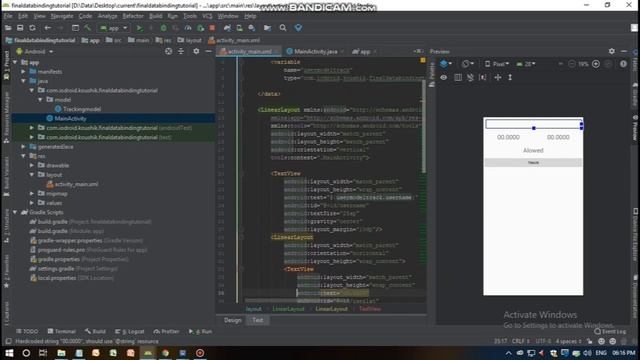The height and width of the screenshot is (360, 640).
Task: Open default margins vertical arrow icon
Action: pos(510,78)
